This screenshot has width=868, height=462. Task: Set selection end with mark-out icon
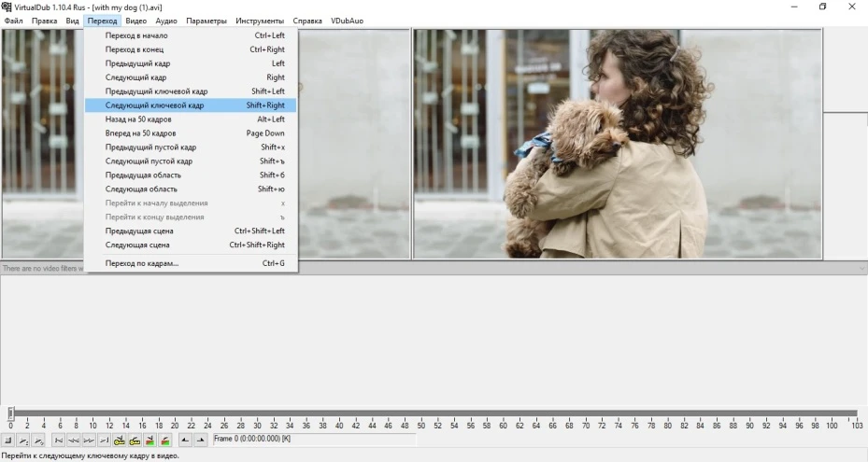(x=200, y=440)
